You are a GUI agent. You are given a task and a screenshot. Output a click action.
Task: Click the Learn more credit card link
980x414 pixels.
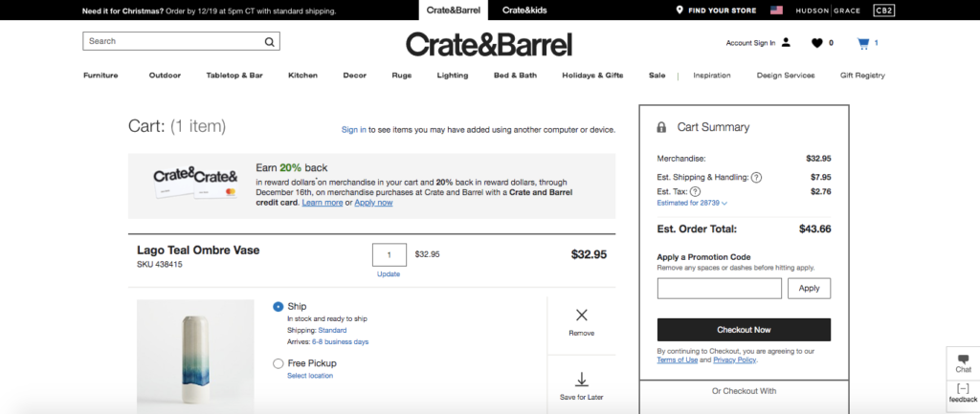(x=322, y=203)
